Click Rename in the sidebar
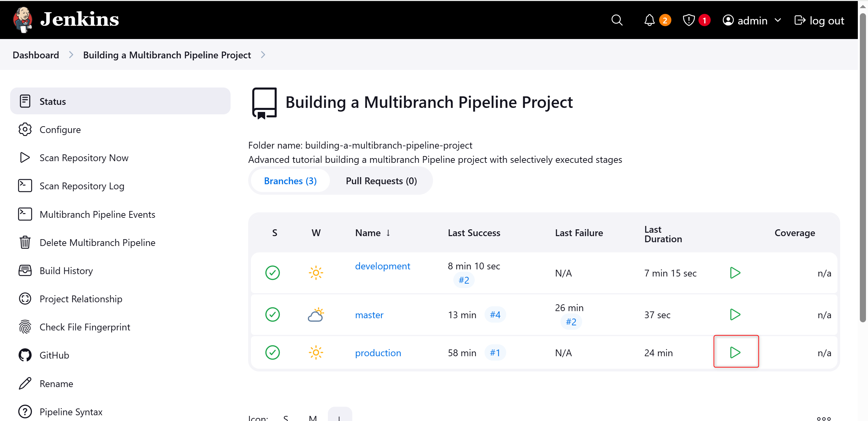Viewport: 868px width, 421px height. click(120, 384)
